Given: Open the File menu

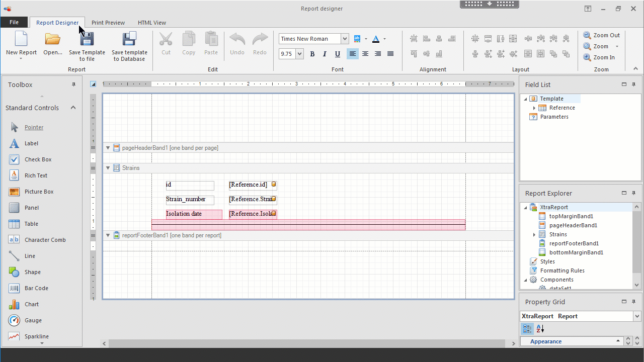Looking at the screenshot, I should 14,22.
